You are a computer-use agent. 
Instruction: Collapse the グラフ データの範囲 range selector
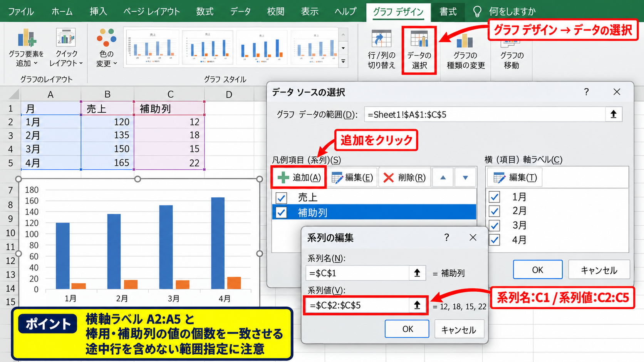click(613, 114)
